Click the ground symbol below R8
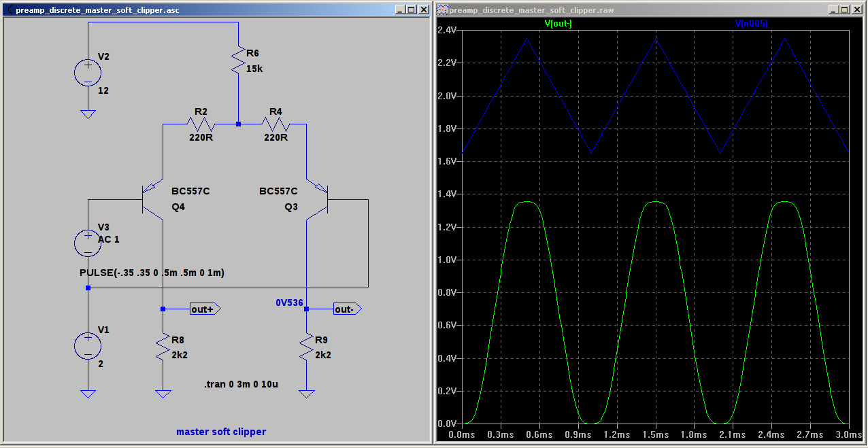Image resolution: width=868 pixels, height=448 pixels. coord(163,394)
